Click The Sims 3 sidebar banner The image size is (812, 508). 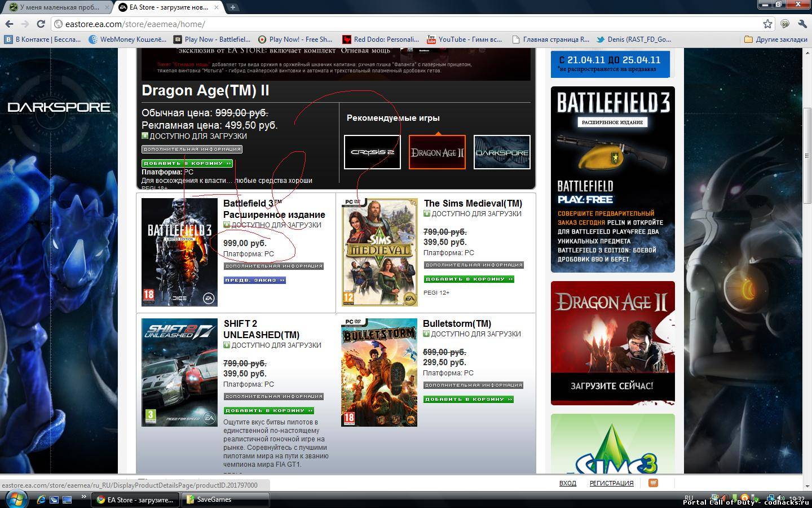coord(613,444)
